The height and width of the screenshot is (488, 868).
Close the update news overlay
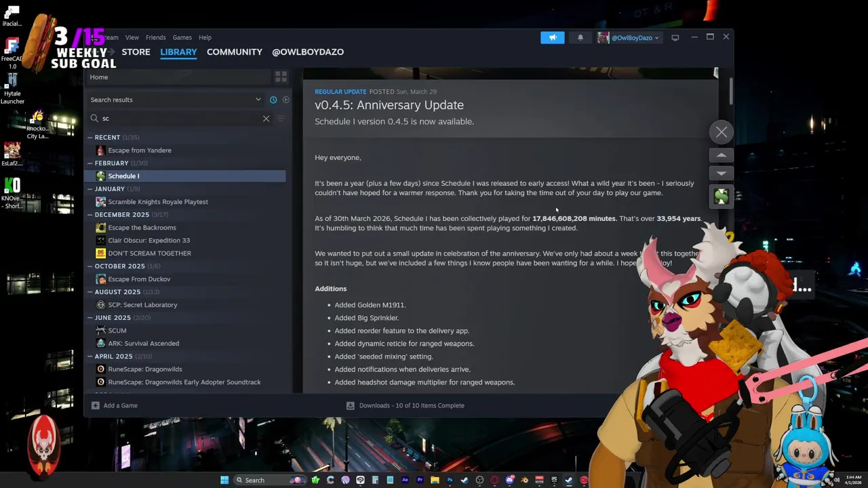(722, 132)
